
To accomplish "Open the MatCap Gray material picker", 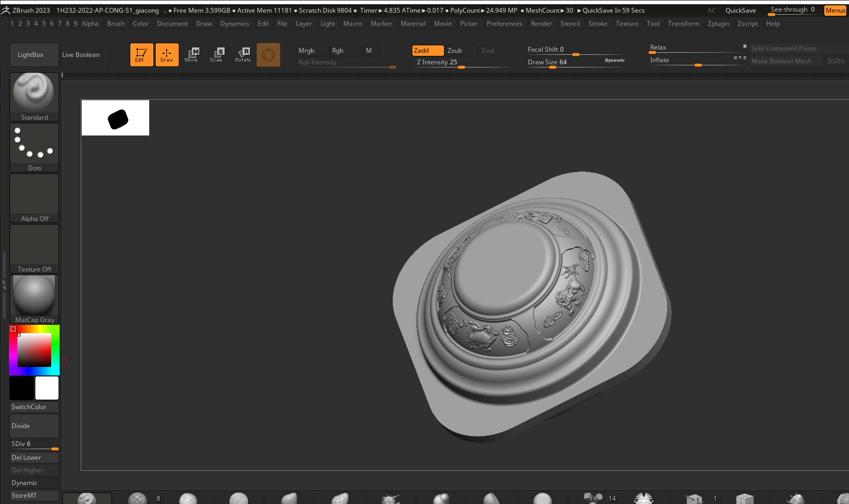I will click(x=34, y=299).
